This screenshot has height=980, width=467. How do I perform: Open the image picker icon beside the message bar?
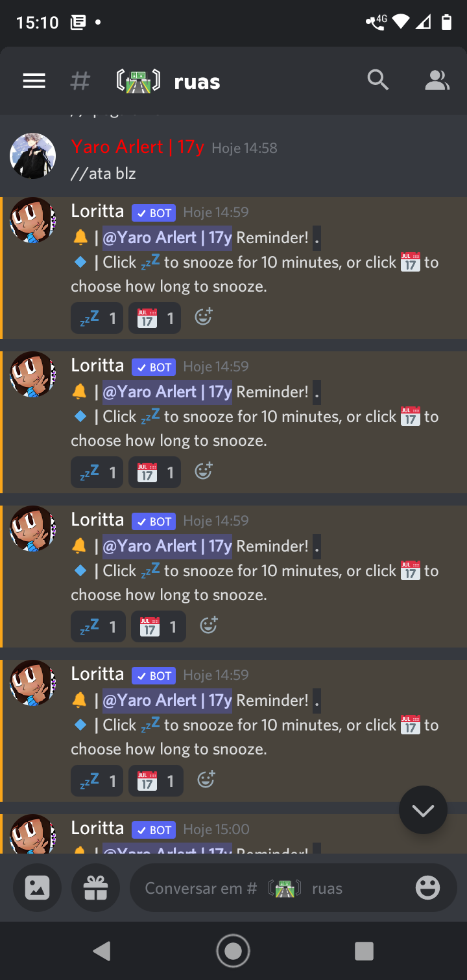point(37,887)
